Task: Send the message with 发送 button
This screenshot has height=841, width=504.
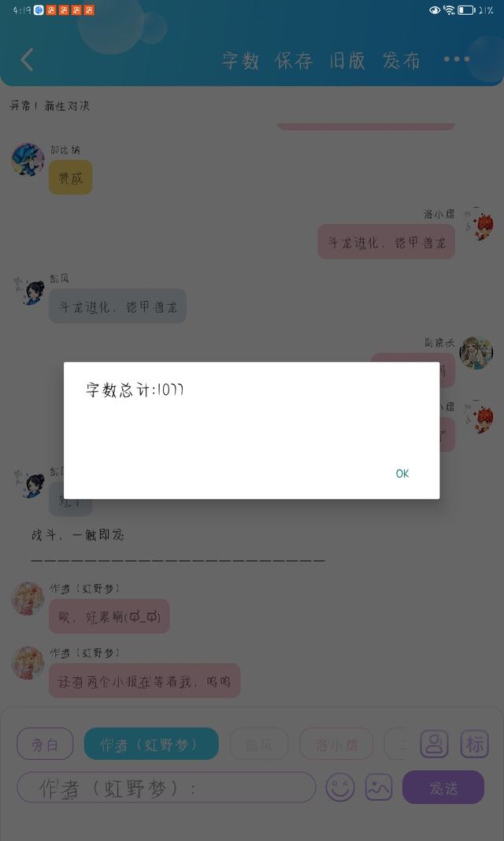Action: [x=443, y=787]
